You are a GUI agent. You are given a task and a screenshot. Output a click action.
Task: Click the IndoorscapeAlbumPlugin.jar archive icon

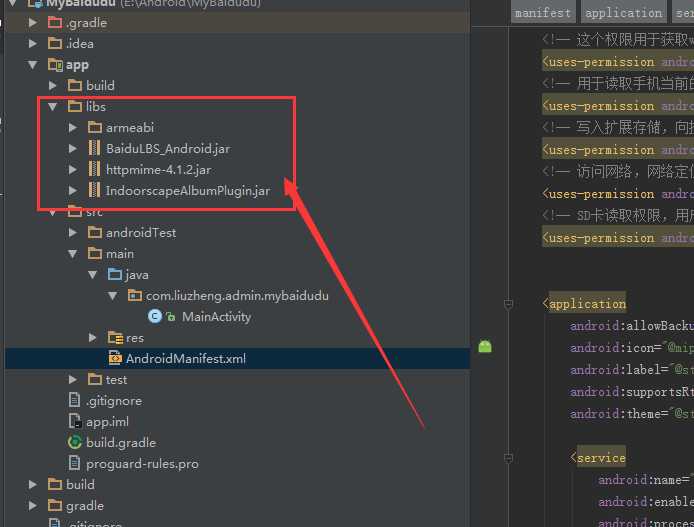[x=94, y=190]
